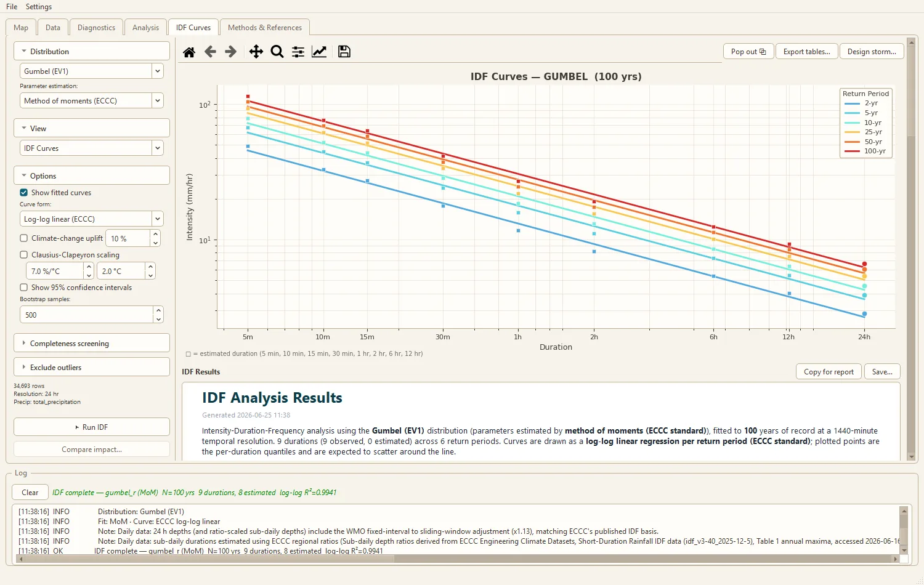This screenshot has height=585, width=924.
Task: Enable Clausius-Clapeyron scaling
Action: (x=24, y=255)
